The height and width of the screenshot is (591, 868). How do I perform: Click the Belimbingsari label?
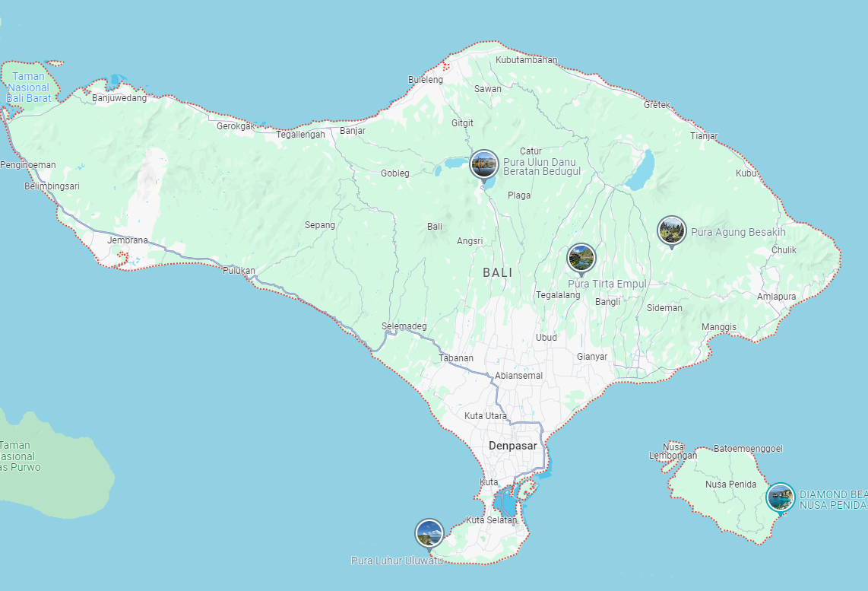point(52,186)
